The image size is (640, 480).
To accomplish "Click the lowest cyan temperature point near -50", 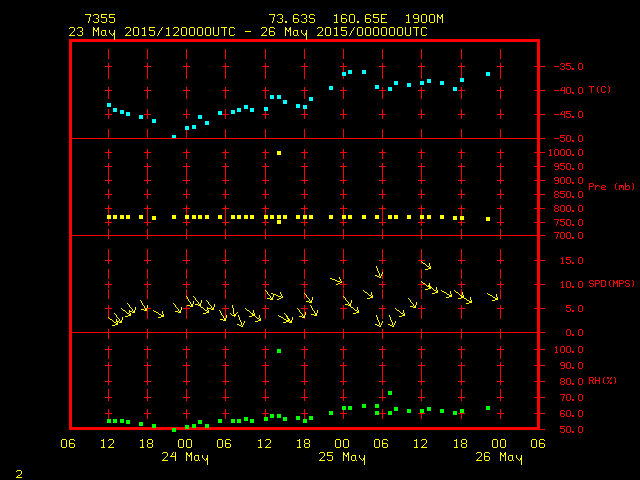I will (x=174, y=137).
